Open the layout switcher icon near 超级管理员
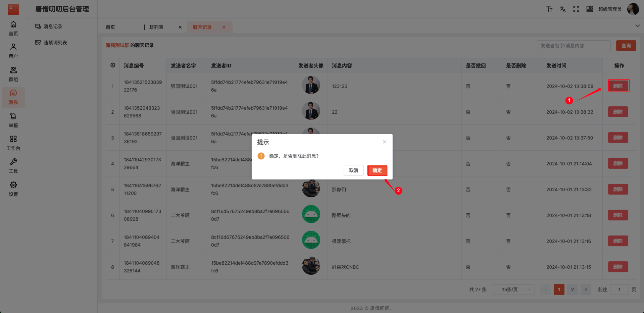The width and height of the screenshot is (644, 313). coord(589,9)
